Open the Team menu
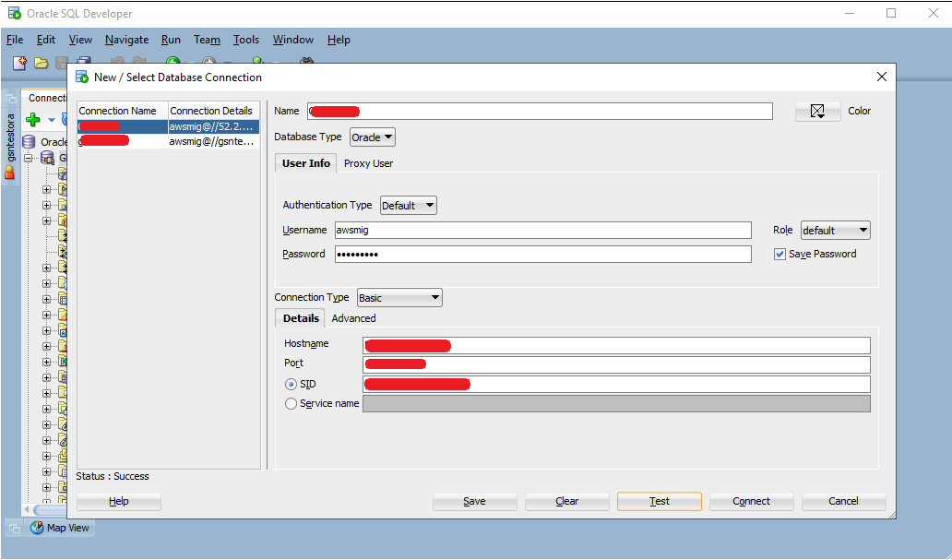 [207, 40]
